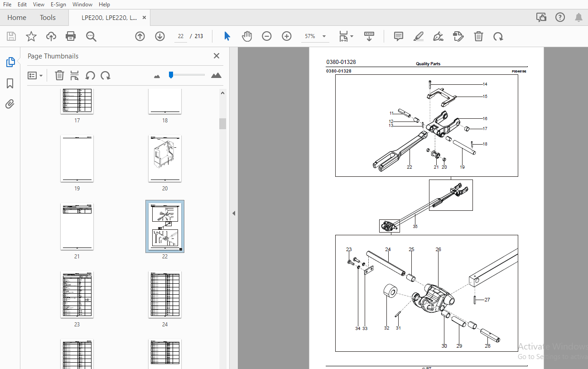588x369 pixels.
Task: Select page 21 thumbnail
Action: (77, 226)
